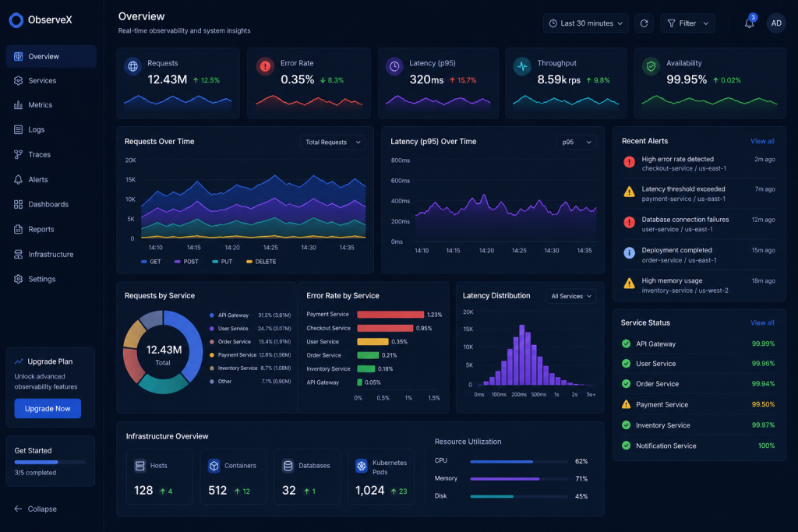
Task: Click the Traces sidebar icon
Action: click(x=19, y=155)
